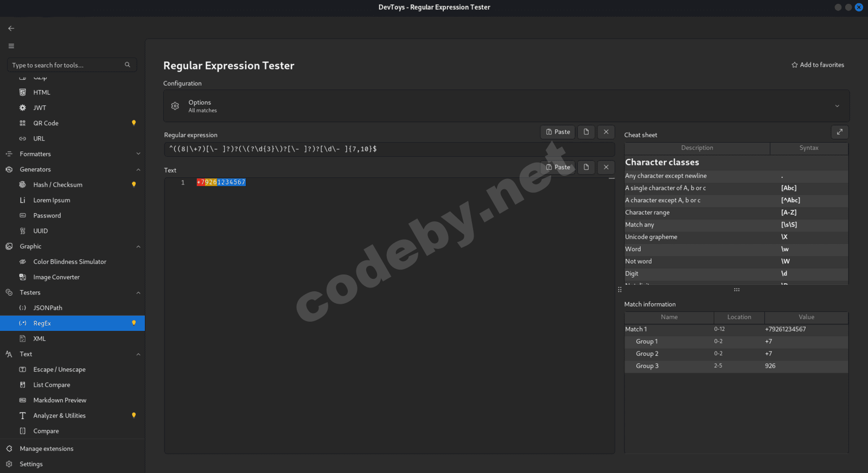Click the search magnifier icon
The height and width of the screenshot is (473, 868).
tap(127, 65)
